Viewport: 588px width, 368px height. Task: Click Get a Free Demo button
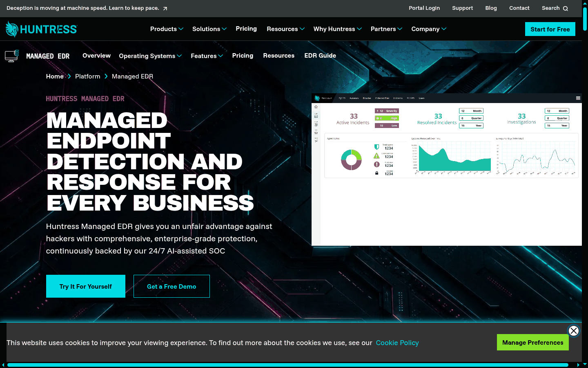[171, 286]
